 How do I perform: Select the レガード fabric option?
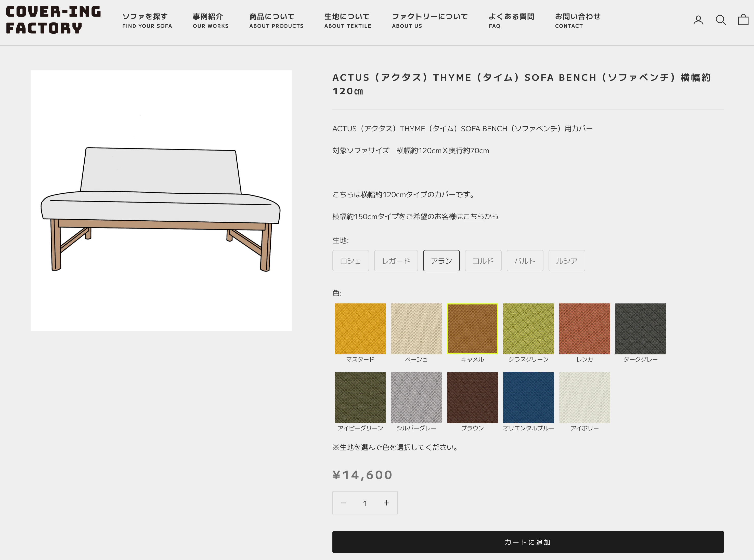396,261
